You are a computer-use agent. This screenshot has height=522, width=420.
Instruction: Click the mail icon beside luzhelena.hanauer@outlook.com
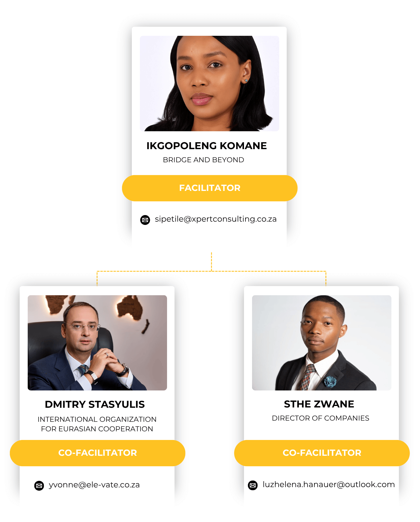253,485
